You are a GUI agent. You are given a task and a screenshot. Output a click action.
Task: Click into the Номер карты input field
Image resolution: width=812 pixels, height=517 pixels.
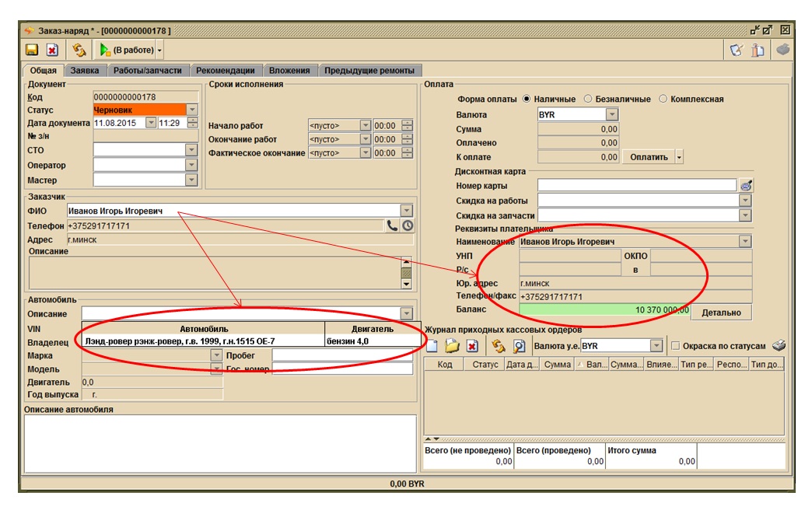click(x=637, y=185)
